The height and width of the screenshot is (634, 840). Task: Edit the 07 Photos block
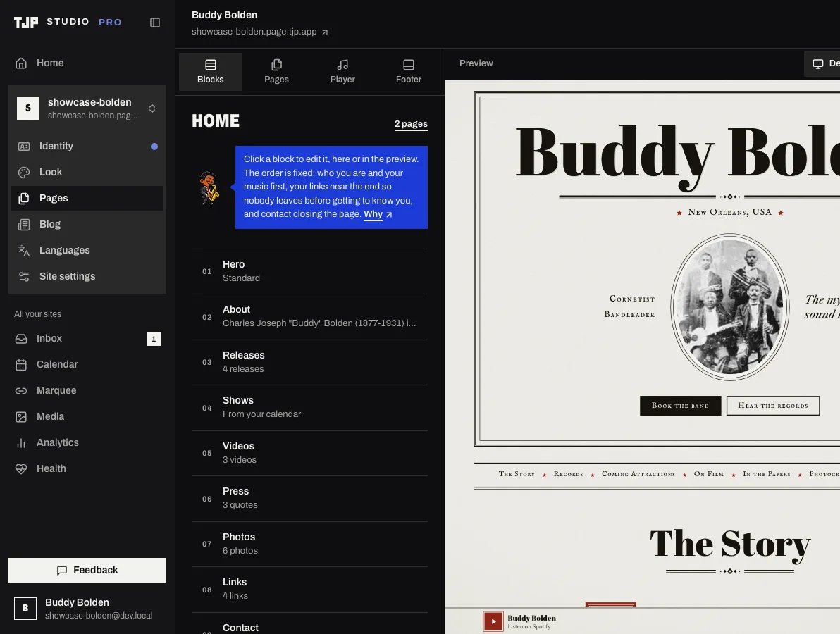coord(309,544)
